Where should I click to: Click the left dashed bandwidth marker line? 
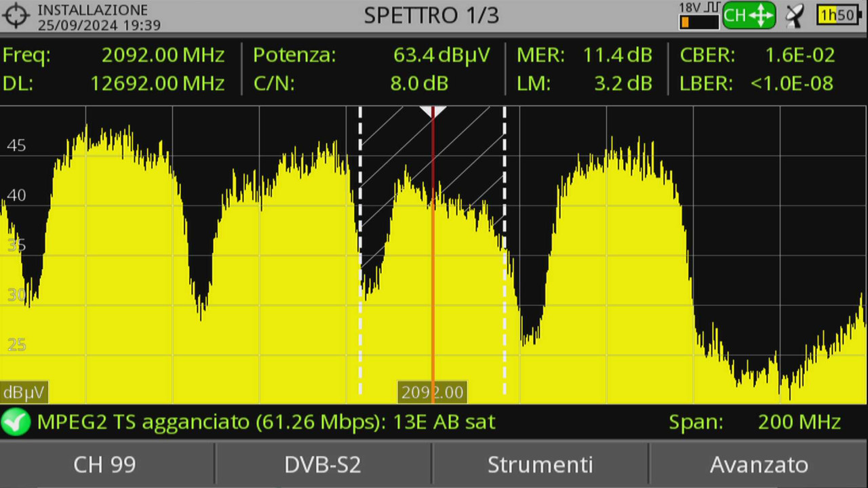[x=360, y=251]
